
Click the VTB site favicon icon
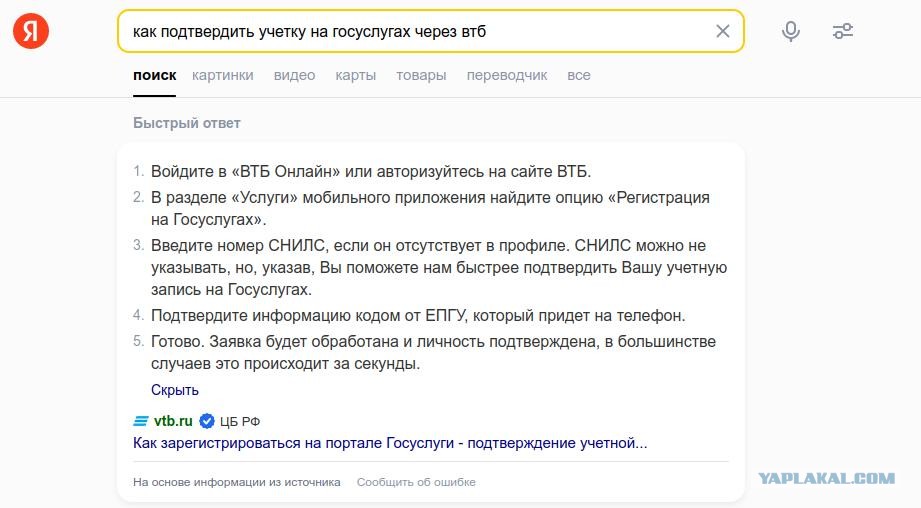(x=141, y=421)
